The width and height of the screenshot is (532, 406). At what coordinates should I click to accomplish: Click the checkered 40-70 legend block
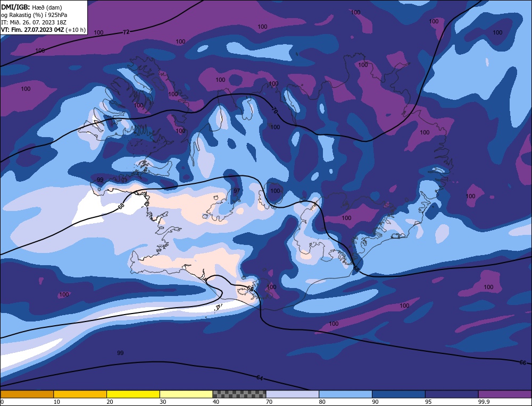[x=239, y=394]
